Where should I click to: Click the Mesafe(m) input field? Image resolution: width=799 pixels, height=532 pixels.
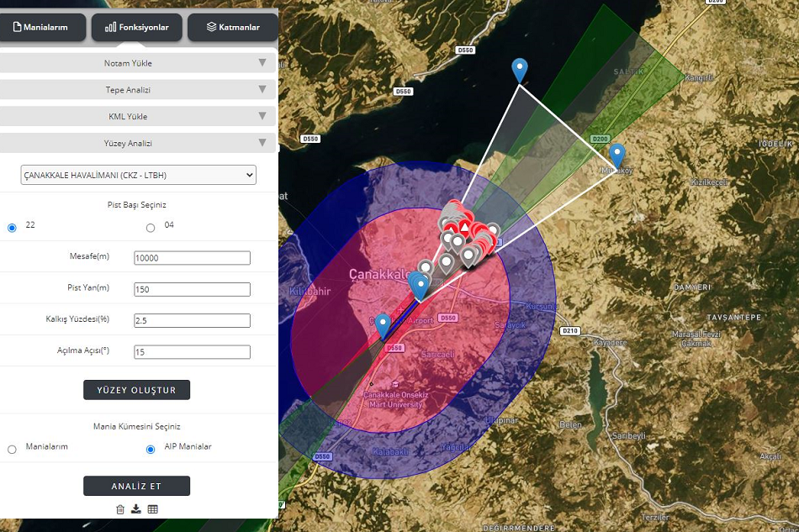pyautogui.click(x=192, y=258)
